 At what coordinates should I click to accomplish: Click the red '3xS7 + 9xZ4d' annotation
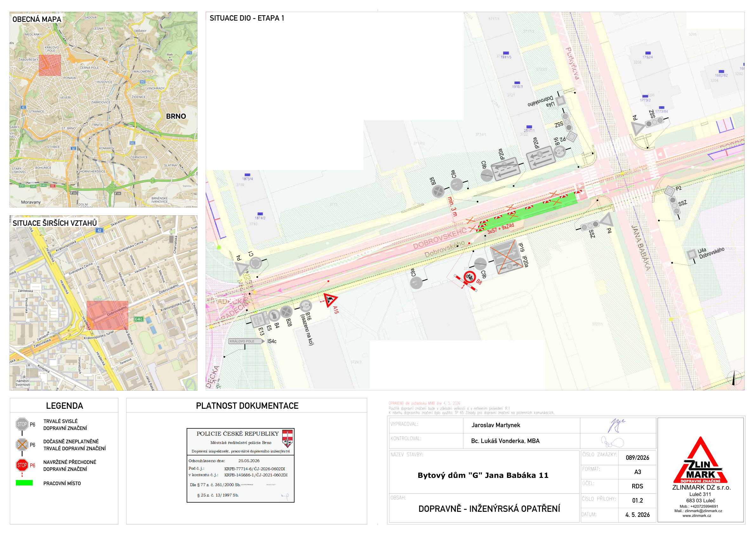click(501, 229)
